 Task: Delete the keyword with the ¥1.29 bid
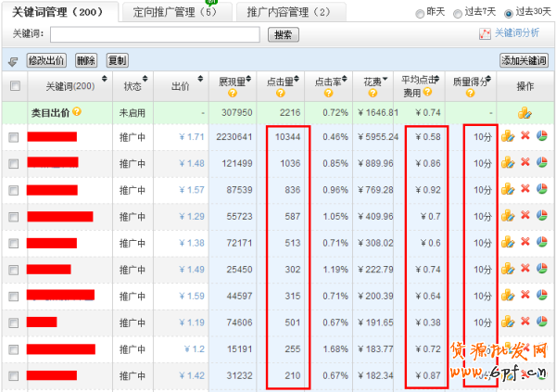(524, 216)
